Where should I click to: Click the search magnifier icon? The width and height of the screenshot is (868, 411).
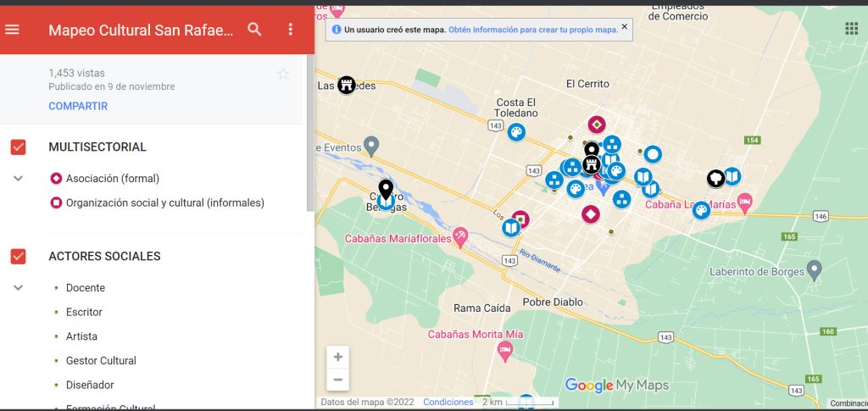[254, 30]
